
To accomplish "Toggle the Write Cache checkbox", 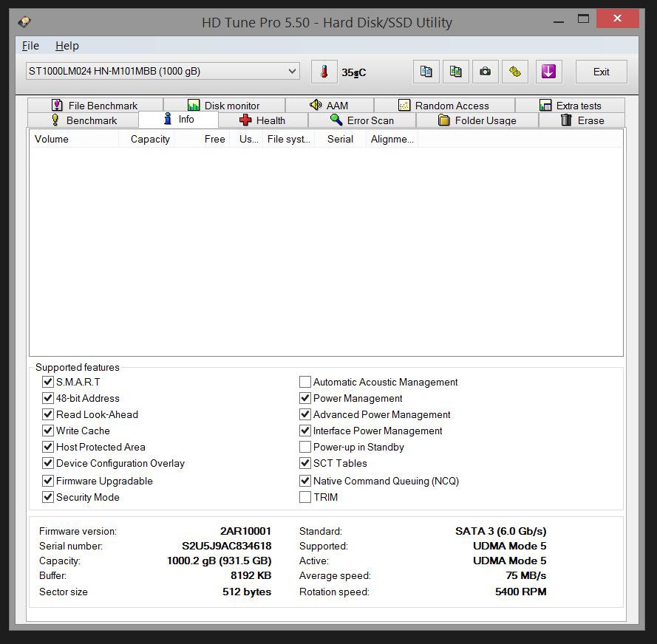I will [x=48, y=431].
